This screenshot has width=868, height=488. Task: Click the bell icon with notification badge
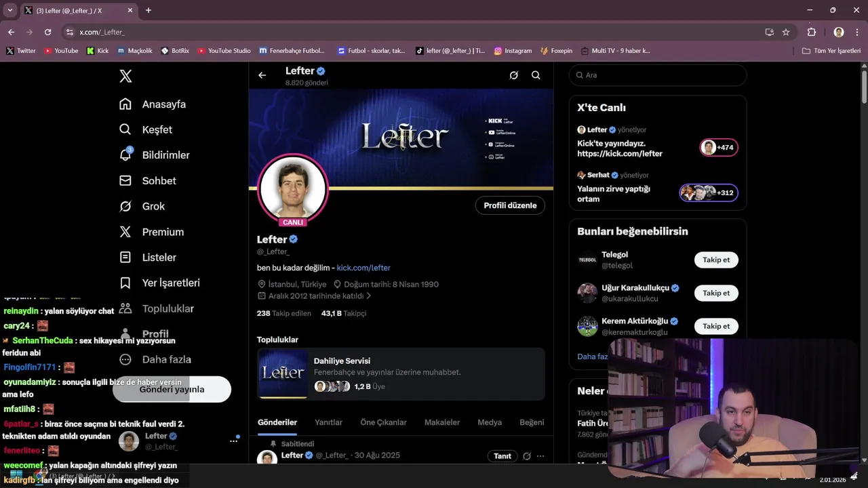pyautogui.click(x=125, y=155)
